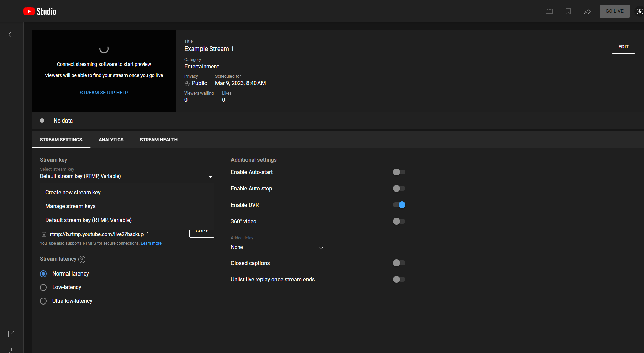The height and width of the screenshot is (353, 644).
Task: Click the grey status dot beside No data
Action: [42, 121]
